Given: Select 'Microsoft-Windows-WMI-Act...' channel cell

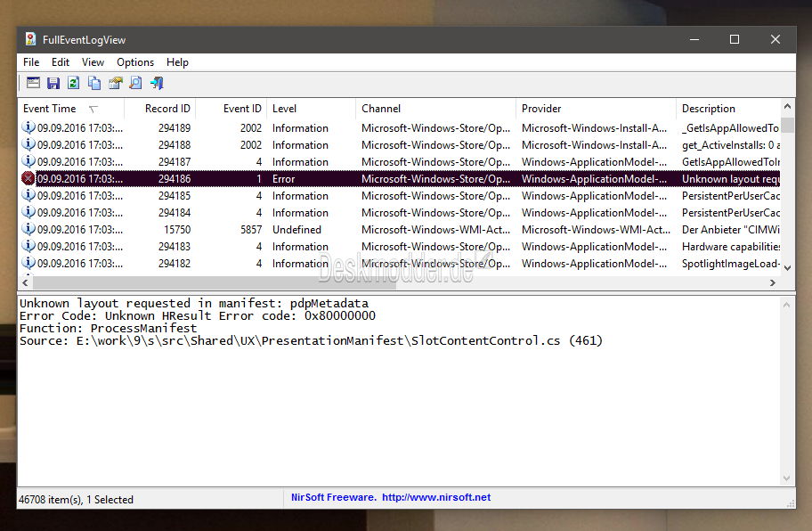Looking at the screenshot, I should click(x=435, y=230).
